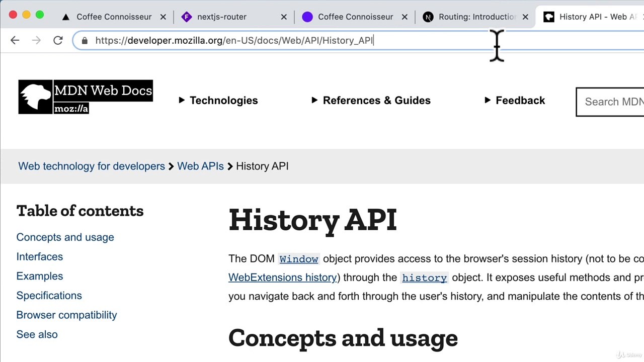This screenshot has width=644, height=362.
Task: Expand the References & Guides menu
Action: point(371,100)
